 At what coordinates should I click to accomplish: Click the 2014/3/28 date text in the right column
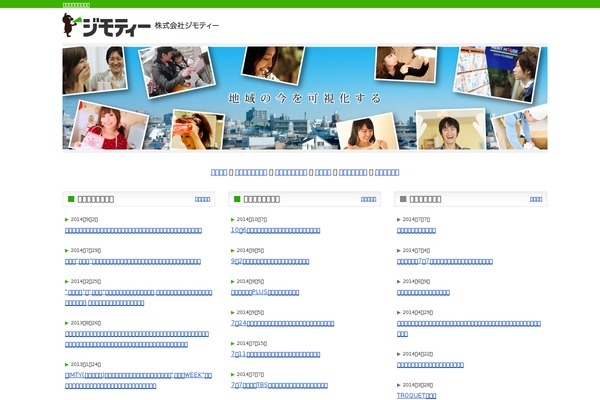coord(418,385)
